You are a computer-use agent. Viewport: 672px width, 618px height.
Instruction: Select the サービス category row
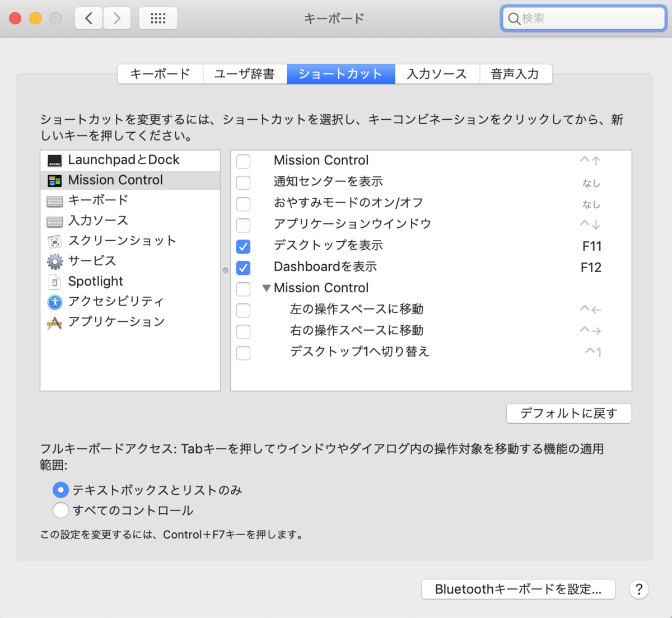(130, 261)
